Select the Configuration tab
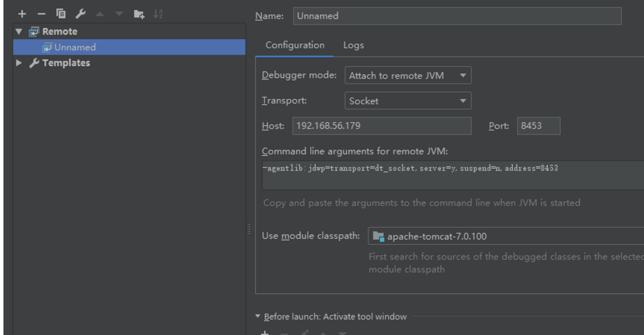This screenshot has width=644, height=335. [x=295, y=45]
